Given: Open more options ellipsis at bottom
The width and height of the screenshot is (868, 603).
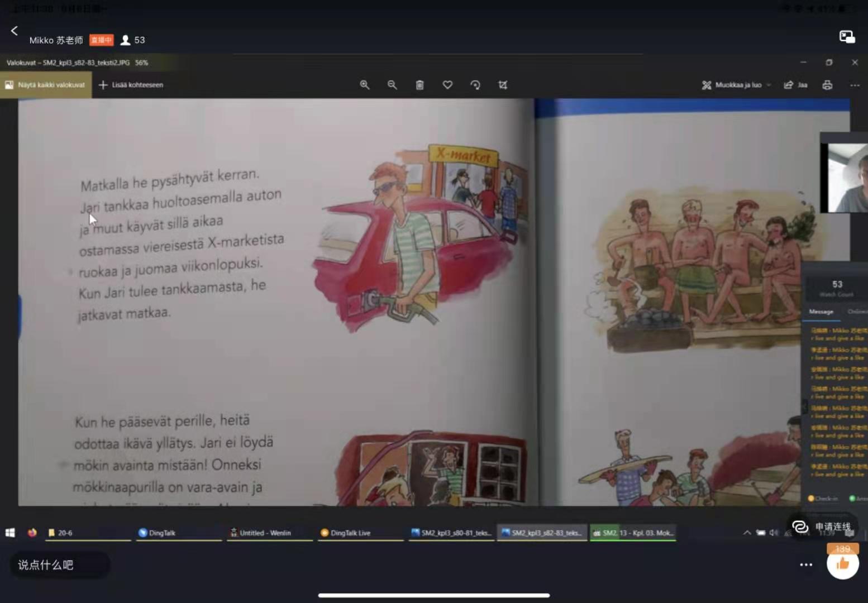Looking at the screenshot, I should point(806,565).
